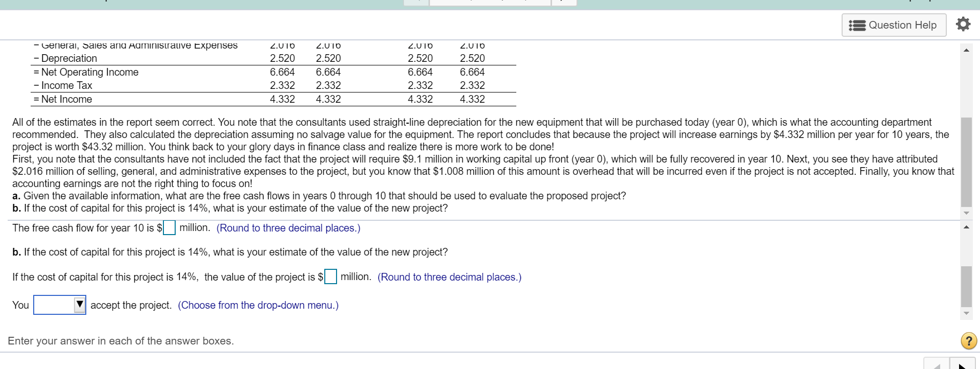Click the last 4.332 Net Income value

472,99
